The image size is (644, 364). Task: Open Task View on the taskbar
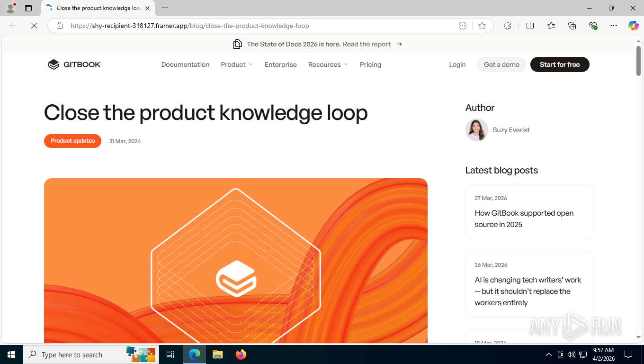(x=170, y=355)
